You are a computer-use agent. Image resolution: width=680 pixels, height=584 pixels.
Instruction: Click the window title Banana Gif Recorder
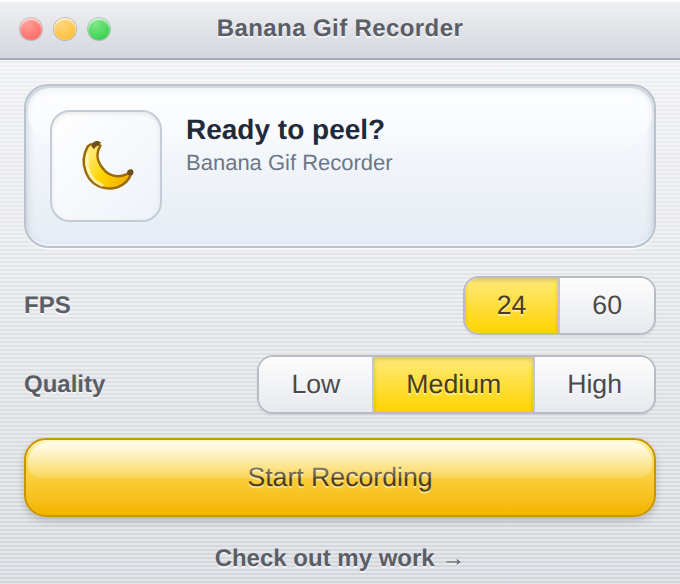coord(340,28)
